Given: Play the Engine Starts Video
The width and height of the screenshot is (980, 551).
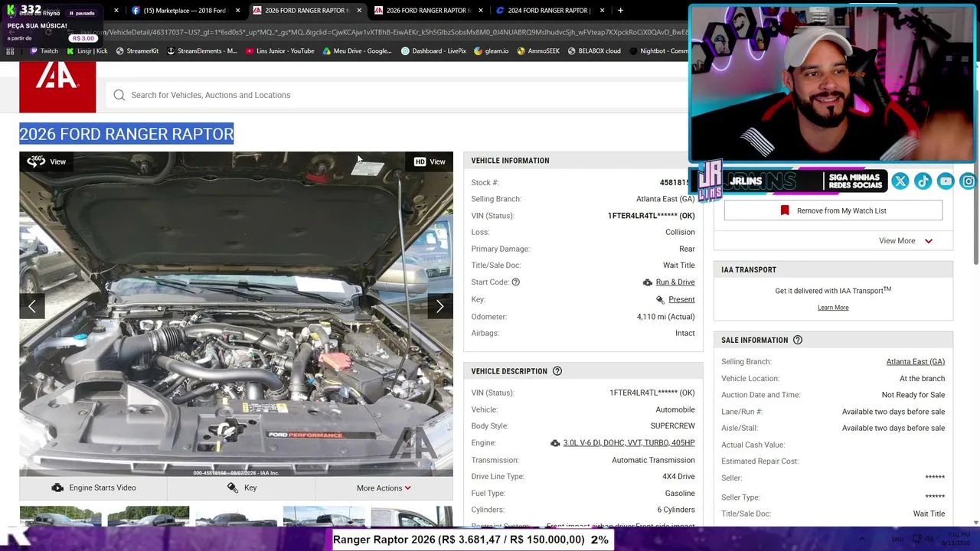Looking at the screenshot, I should click(93, 488).
